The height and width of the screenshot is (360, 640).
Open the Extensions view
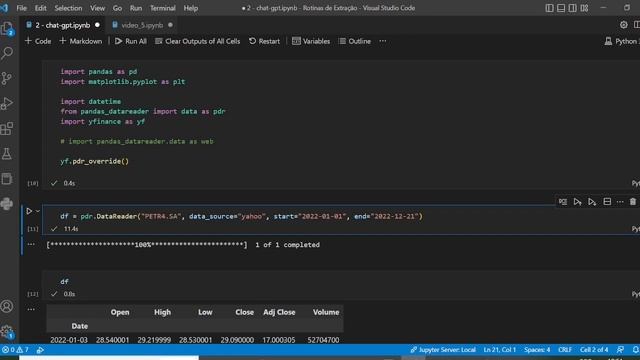7,129
